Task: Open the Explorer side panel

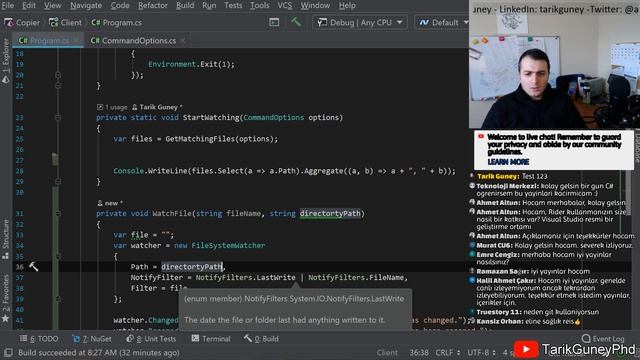Action: pos(6,60)
